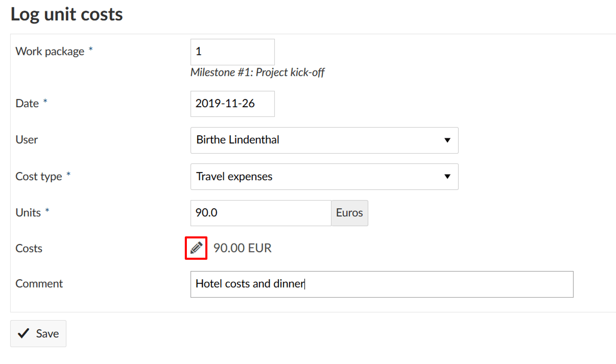Select the checkmark icon on the Save button
616x364 pixels.
pos(23,333)
